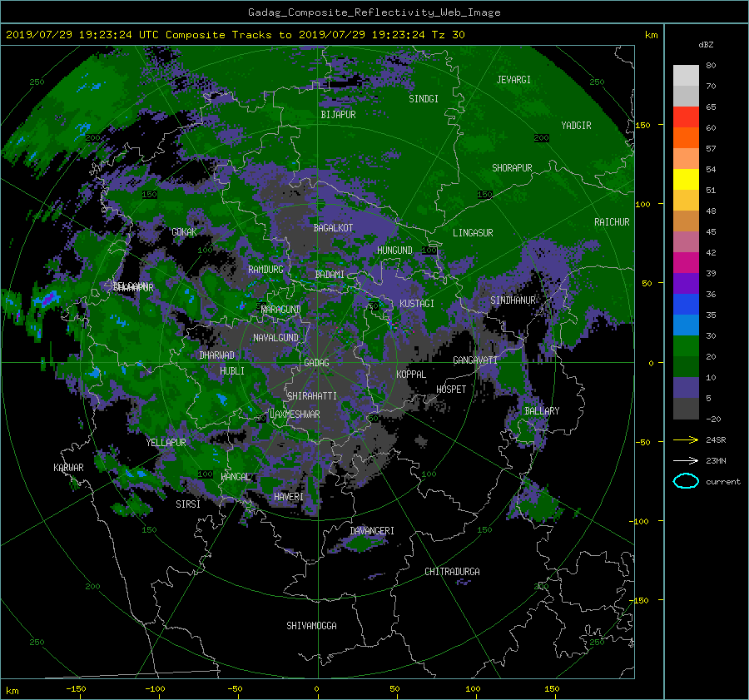749x700 pixels.
Task: Click the RAICHUR city label
Action: [612, 222]
